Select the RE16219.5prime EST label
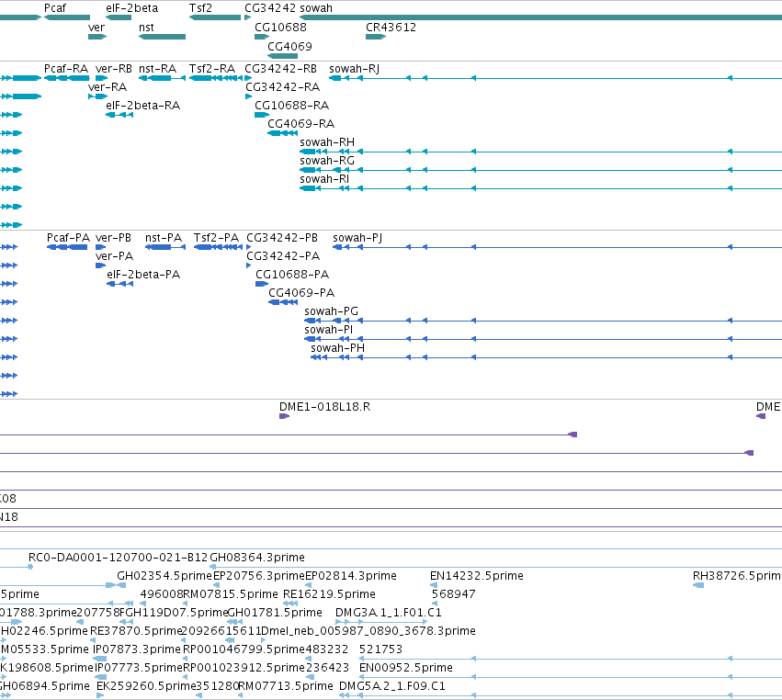 pyautogui.click(x=329, y=594)
